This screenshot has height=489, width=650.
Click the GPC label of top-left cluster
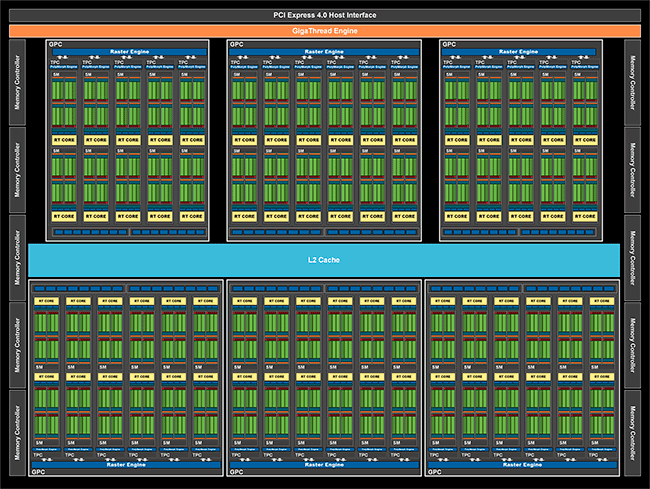click(54, 44)
